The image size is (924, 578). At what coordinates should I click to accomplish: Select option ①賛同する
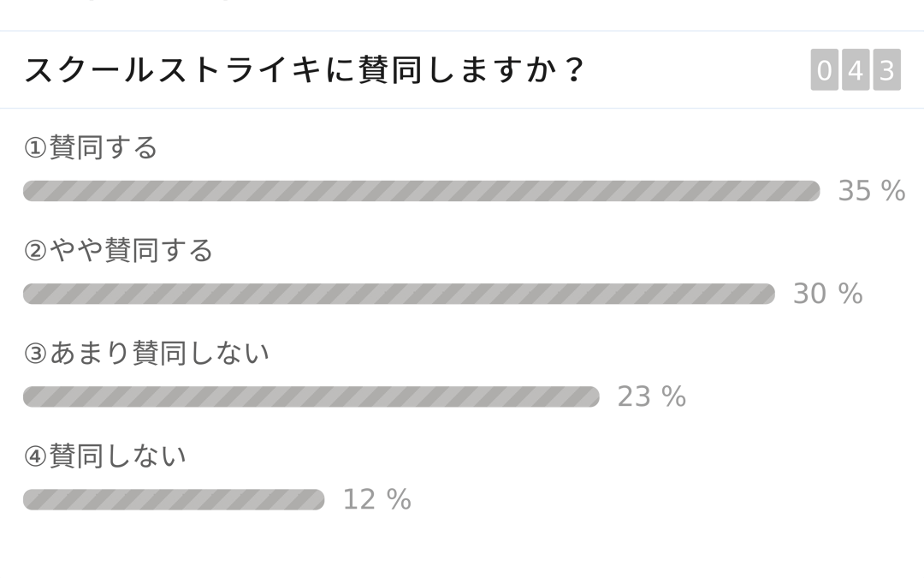click(x=91, y=147)
